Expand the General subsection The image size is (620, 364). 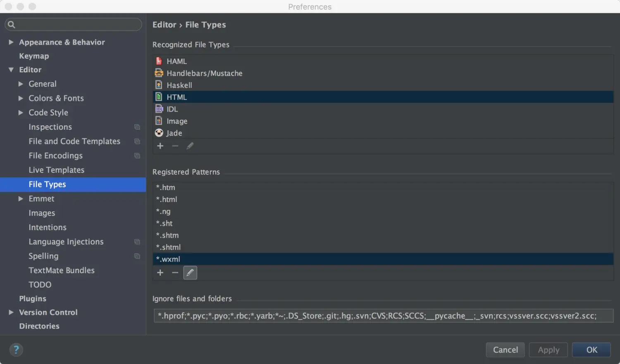[21, 84]
